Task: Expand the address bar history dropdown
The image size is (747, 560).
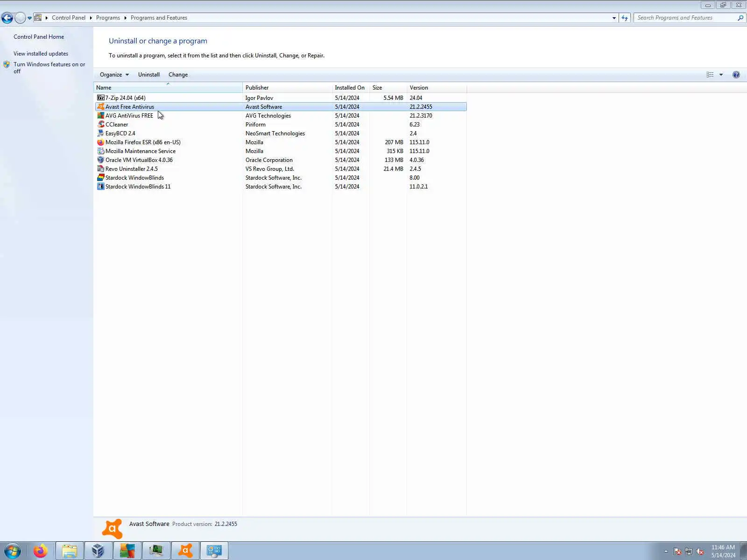Action: [614, 18]
